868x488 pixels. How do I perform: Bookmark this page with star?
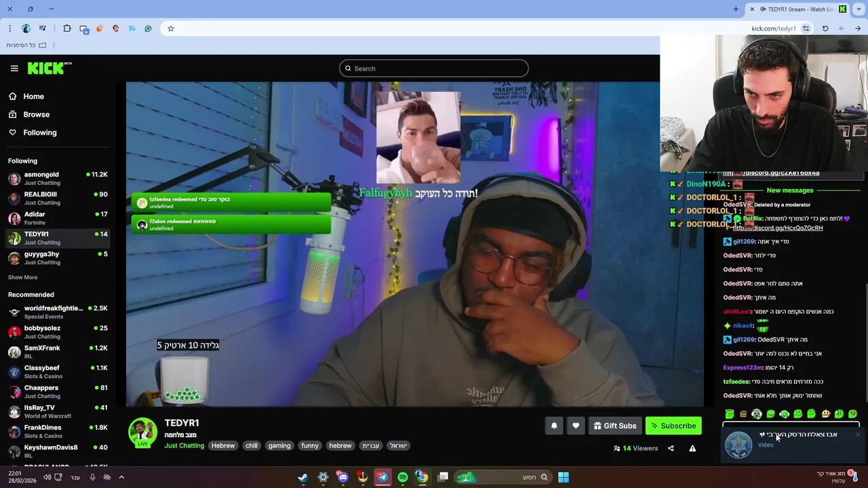pyautogui.click(x=171, y=28)
